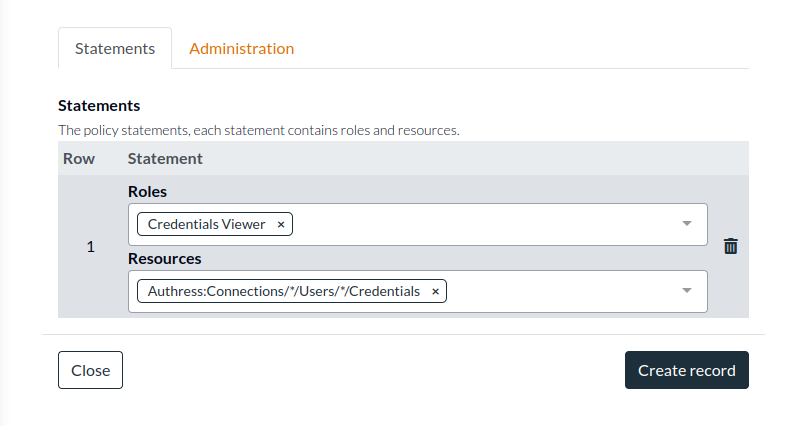Focus the empty area of Resources field
This screenshot has width=808, height=426.
point(560,291)
